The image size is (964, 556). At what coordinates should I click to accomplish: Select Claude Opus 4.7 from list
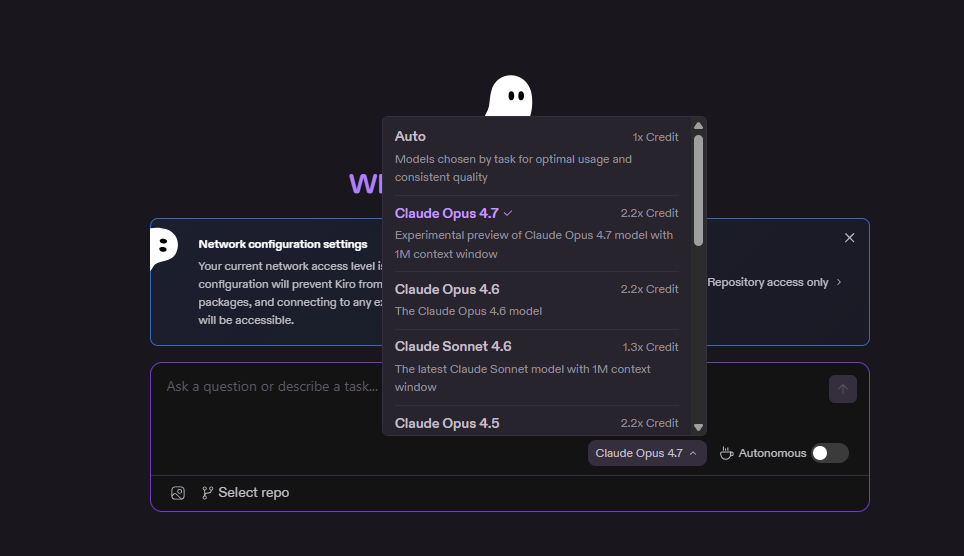[x=537, y=234]
